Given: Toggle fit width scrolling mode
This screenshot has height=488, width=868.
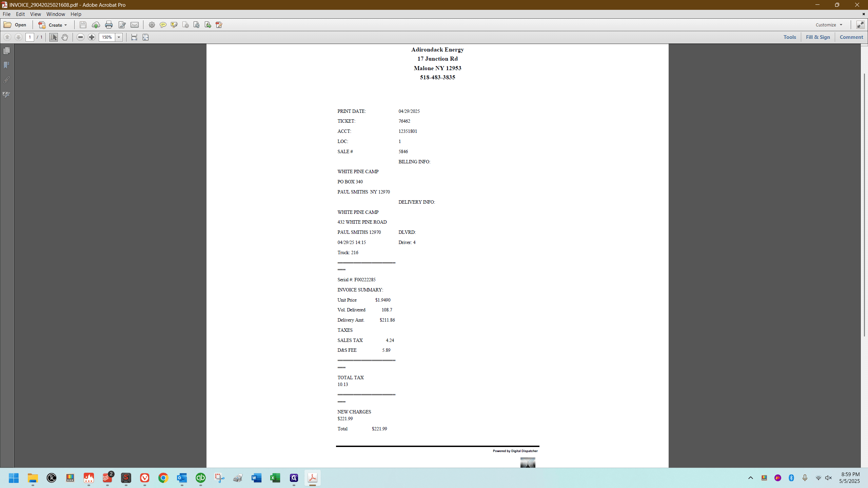Looking at the screenshot, I should [134, 37].
